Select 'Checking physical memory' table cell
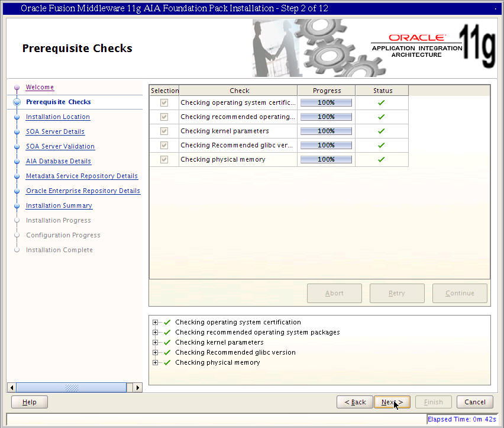 click(238, 159)
